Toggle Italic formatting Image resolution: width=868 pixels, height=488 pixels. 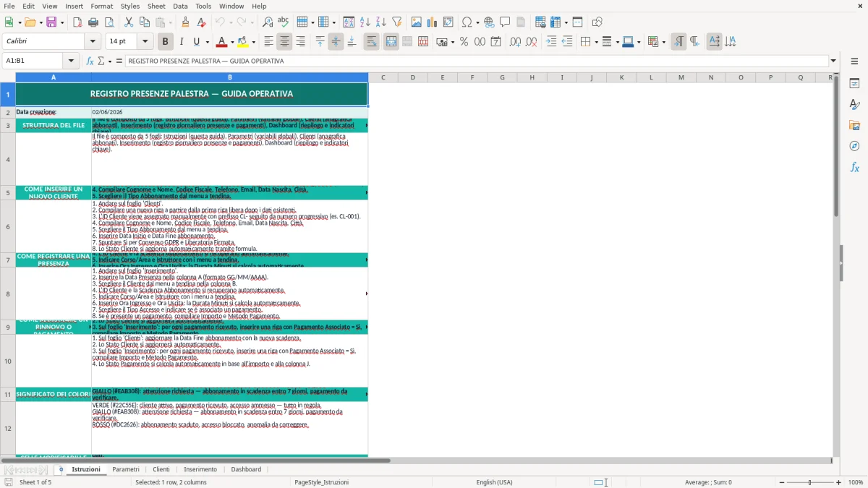click(x=181, y=42)
